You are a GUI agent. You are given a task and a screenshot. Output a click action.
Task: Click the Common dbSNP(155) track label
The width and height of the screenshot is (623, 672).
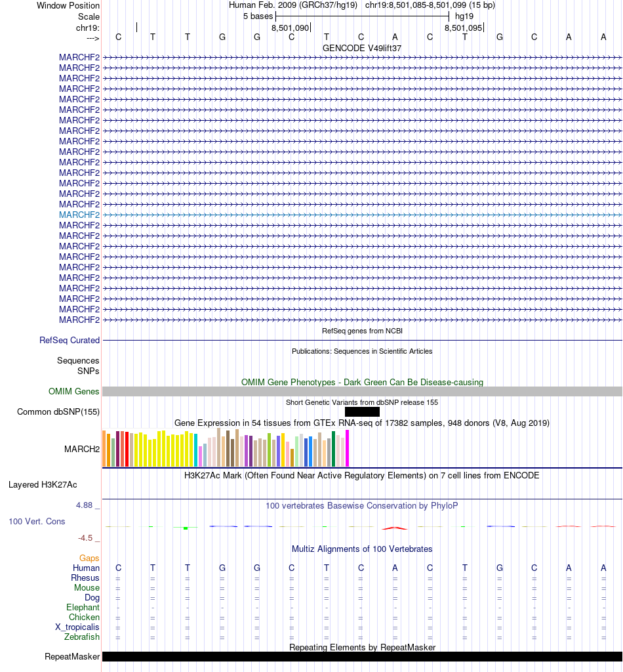tap(58, 412)
